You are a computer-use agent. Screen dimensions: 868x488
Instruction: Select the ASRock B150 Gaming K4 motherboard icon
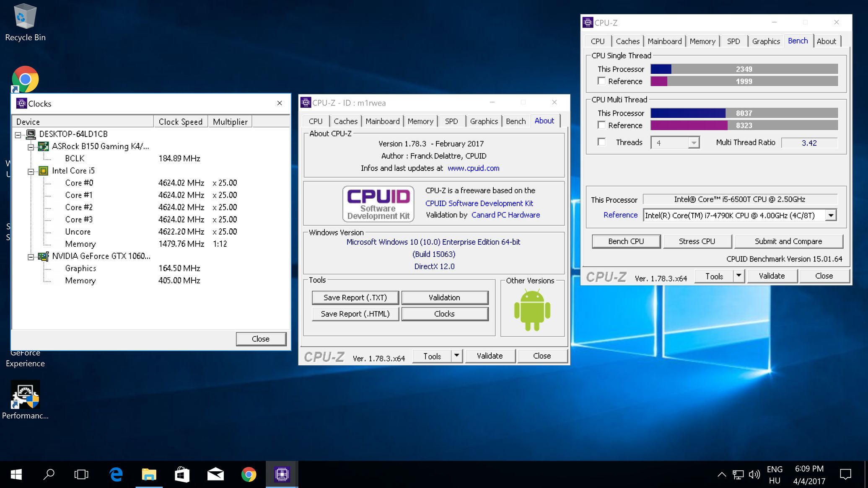click(43, 147)
